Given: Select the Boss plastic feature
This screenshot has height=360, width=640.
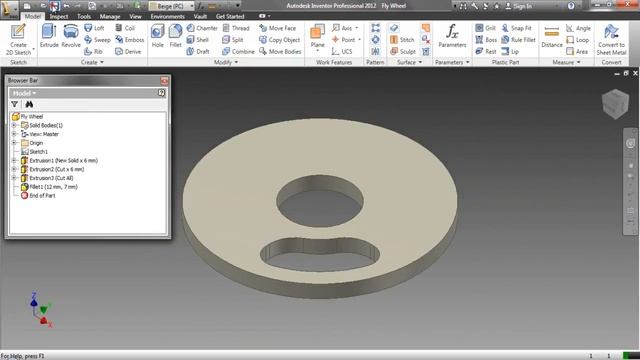Looking at the screenshot, I should point(486,40).
